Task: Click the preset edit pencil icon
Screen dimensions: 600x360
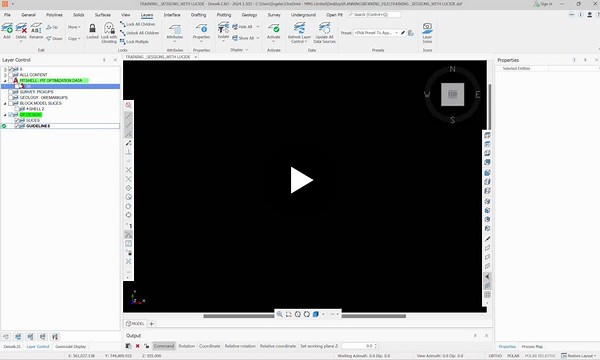Action: pos(403,33)
